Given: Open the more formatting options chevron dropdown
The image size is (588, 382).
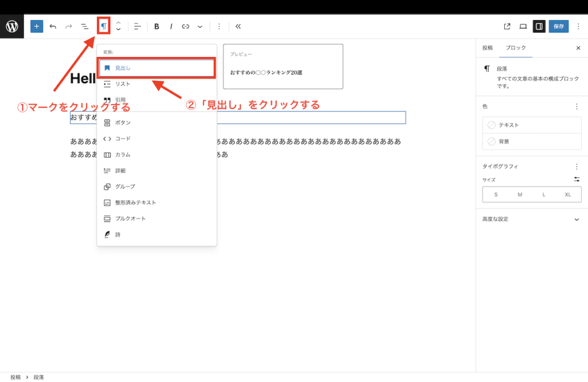Looking at the screenshot, I should pyautogui.click(x=199, y=26).
